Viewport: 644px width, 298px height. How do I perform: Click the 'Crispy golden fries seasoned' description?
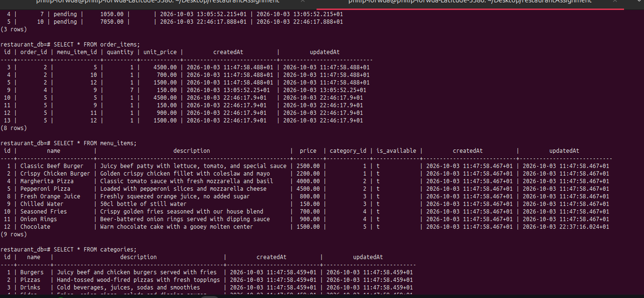pos(182,212)
